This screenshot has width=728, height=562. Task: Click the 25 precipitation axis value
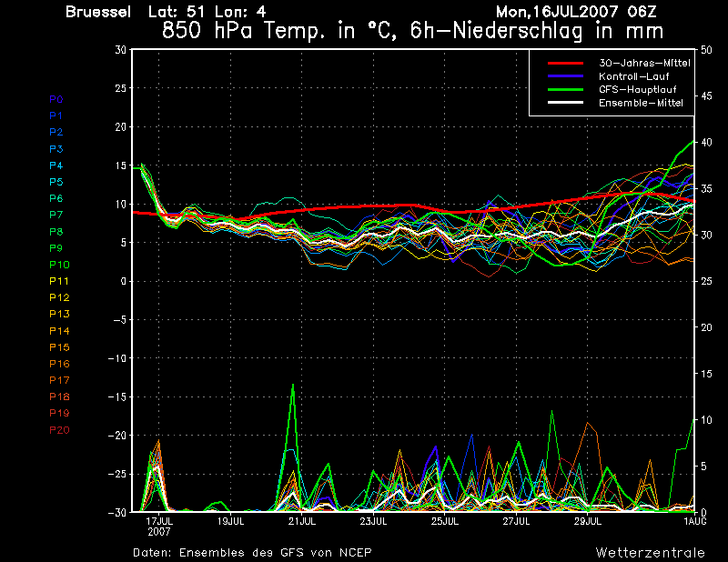click(x=706, y=281)
